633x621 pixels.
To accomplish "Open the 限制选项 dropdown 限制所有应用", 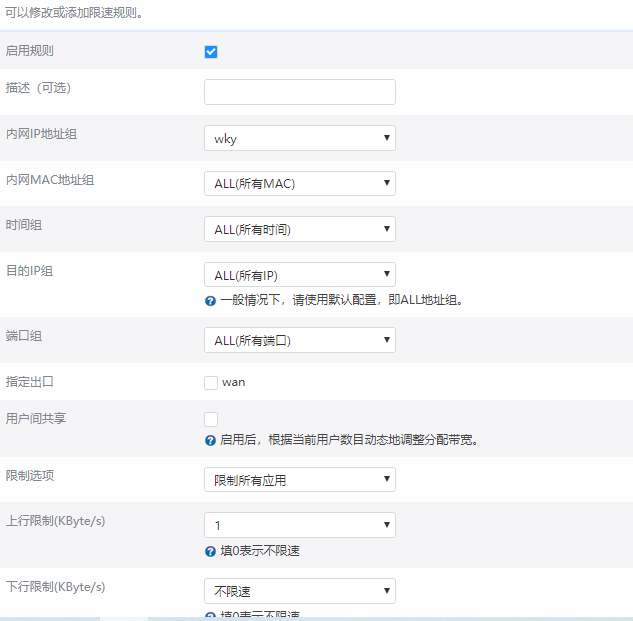I will coord(300,480).
